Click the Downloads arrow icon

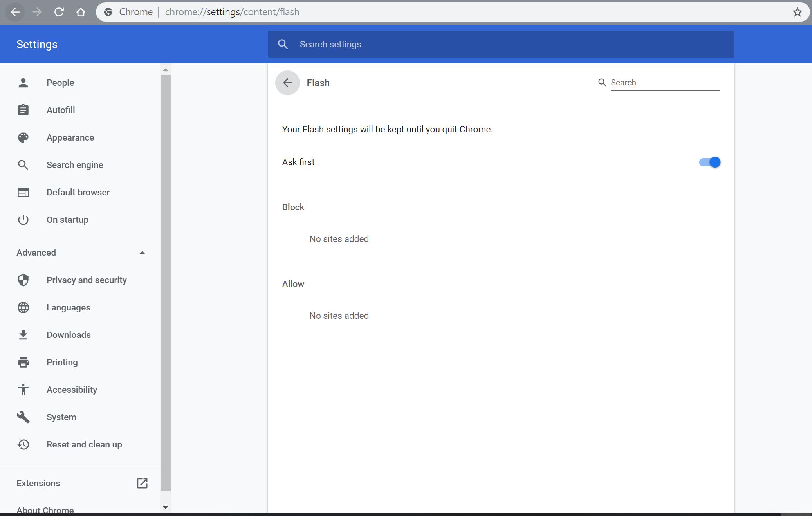tap(23, 335)
